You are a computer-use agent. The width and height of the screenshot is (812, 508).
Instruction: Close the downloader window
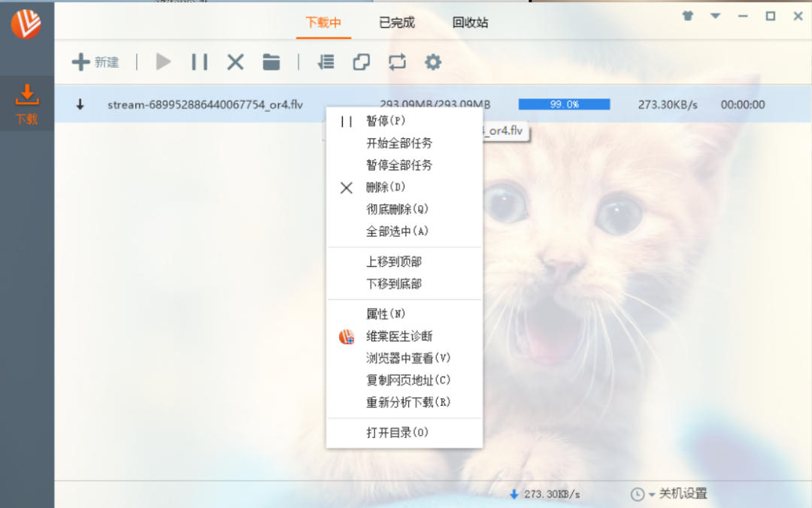pyautogui.click(x=798, y=16)
